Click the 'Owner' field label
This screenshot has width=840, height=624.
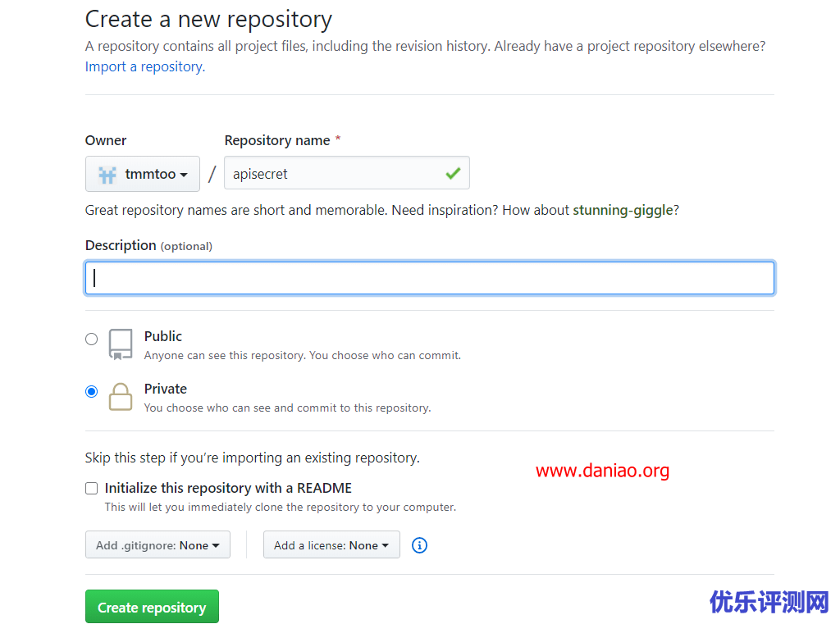click(106, 140)
